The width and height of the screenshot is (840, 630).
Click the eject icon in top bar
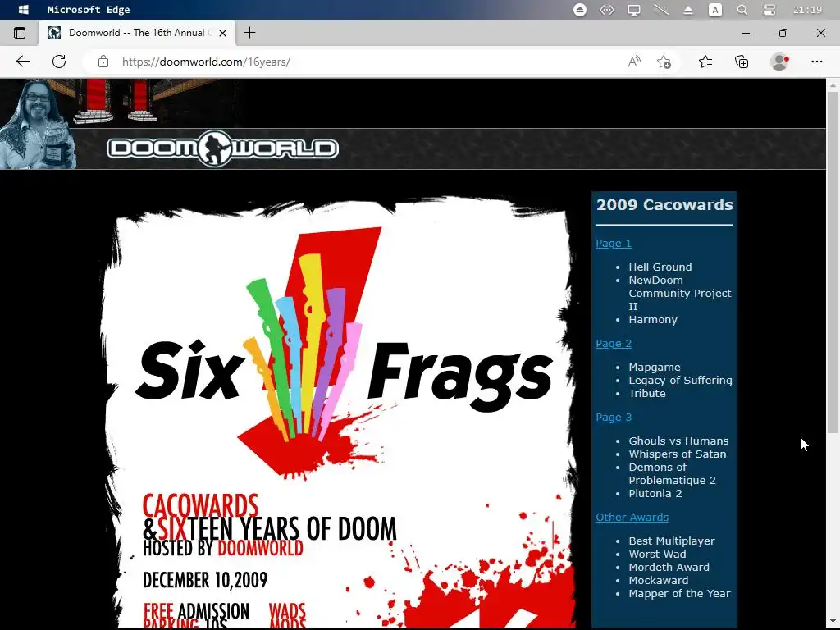coord(580,10)
